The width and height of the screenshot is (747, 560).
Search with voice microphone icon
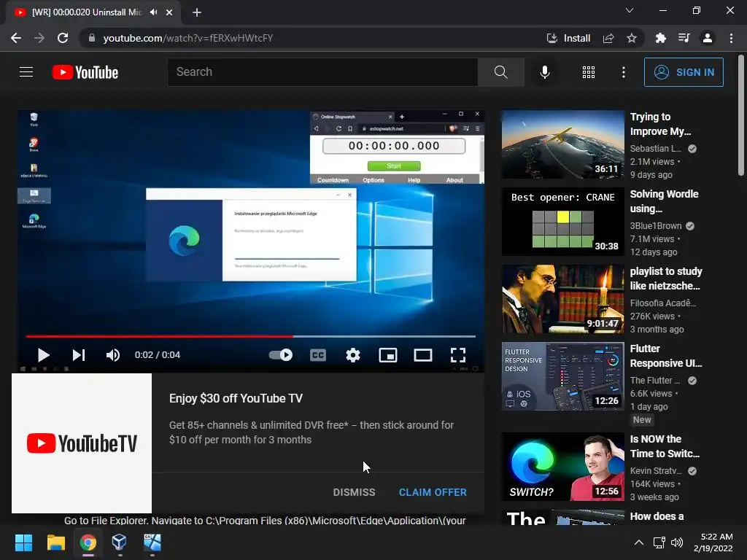[x=544, y=72]
